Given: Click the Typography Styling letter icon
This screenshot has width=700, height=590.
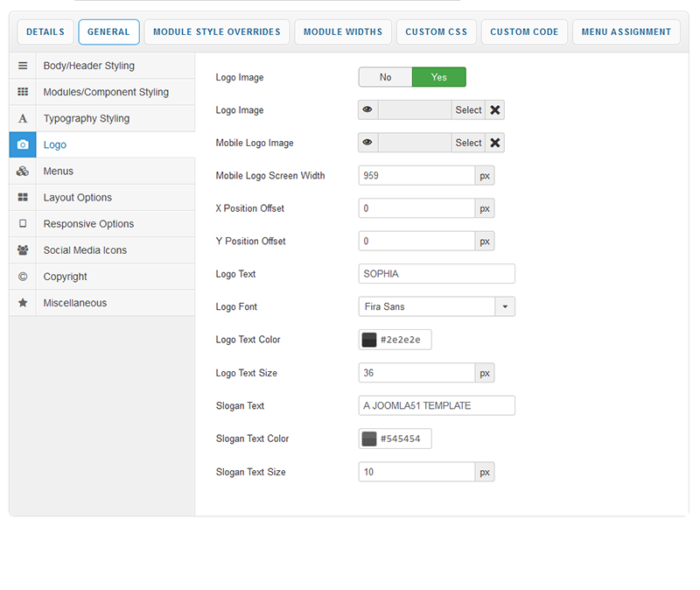Looking at the screenshot, I should pos(23,118).
